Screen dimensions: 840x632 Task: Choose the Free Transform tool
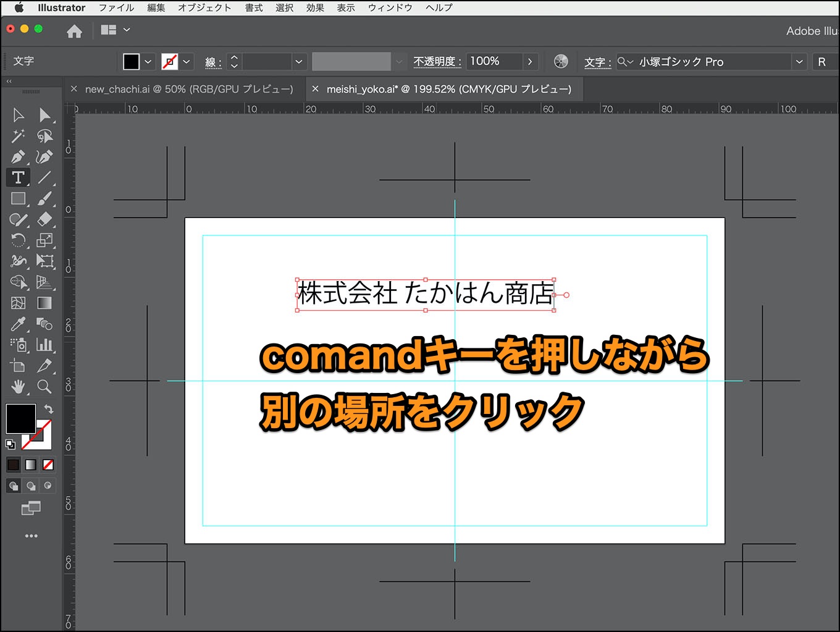(44, 261)
